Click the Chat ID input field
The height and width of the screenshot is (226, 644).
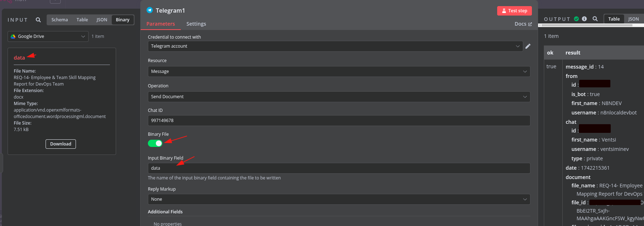339,121
